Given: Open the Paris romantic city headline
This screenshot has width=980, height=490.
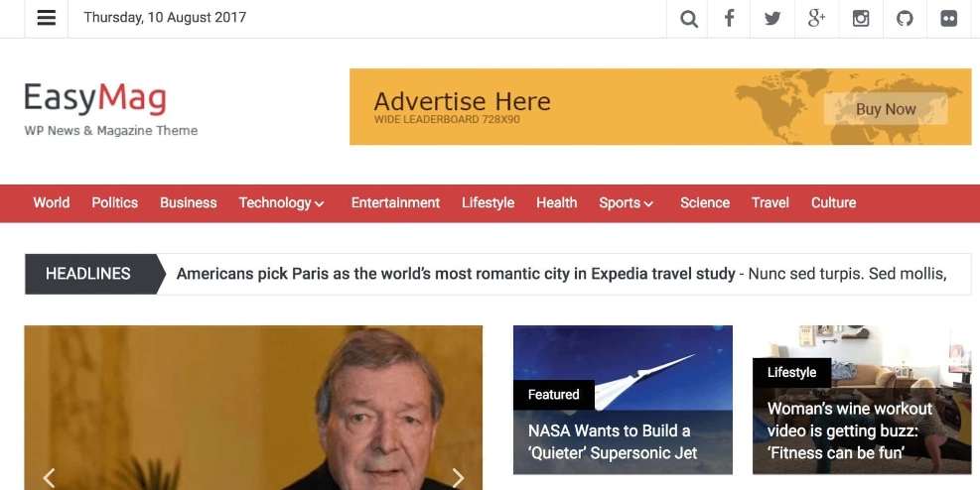Looking at the screenshot, I should click(456, 274).
